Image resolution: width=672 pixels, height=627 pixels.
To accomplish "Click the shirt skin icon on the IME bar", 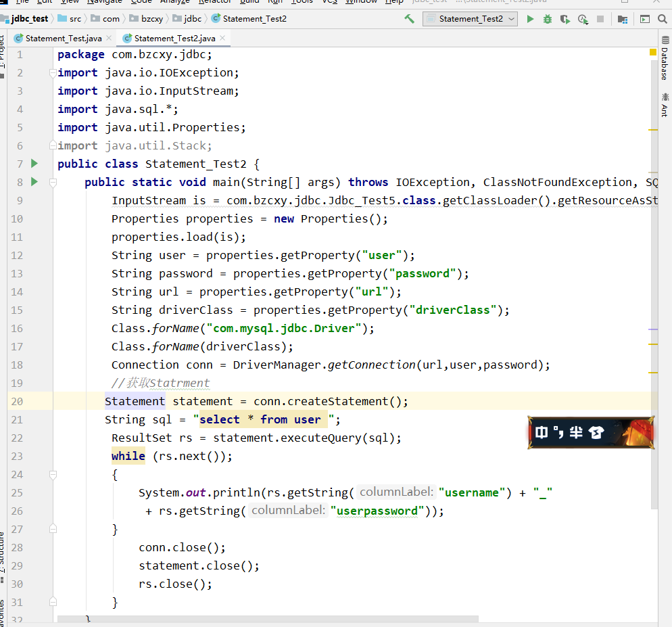I will click(596, 432).
